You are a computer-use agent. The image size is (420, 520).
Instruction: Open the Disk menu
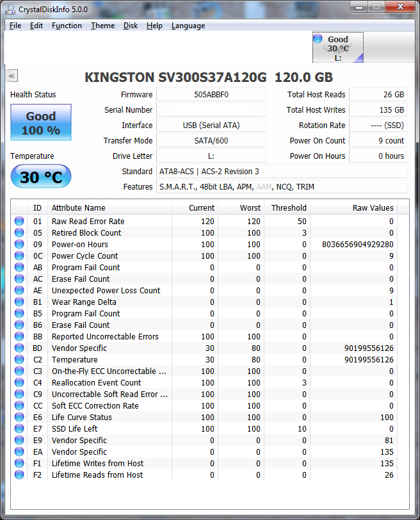pyautogui.click(x=131, y=26)
